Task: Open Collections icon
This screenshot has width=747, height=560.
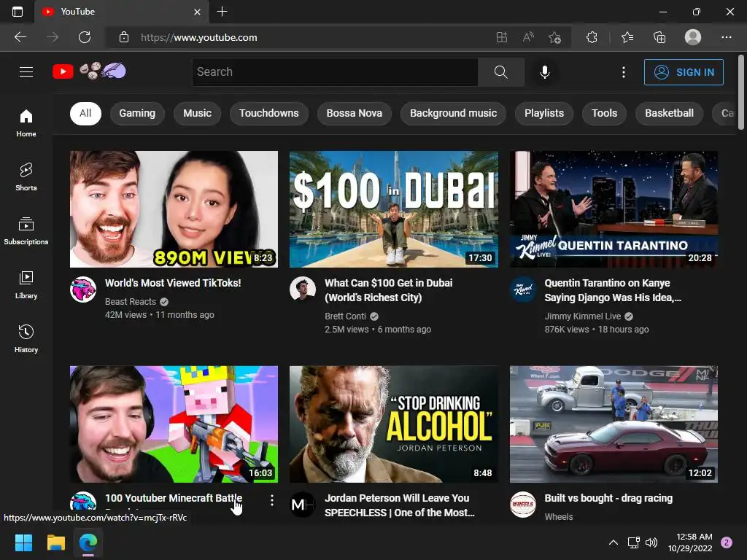Action: 659,37
